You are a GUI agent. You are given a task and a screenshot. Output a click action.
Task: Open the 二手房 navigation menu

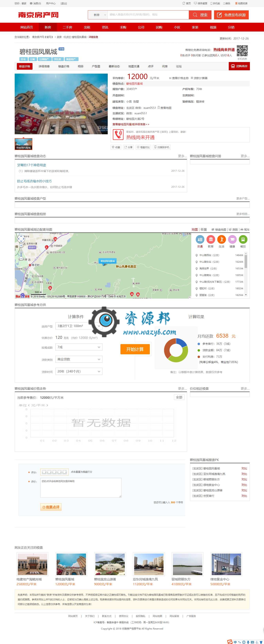67,27
